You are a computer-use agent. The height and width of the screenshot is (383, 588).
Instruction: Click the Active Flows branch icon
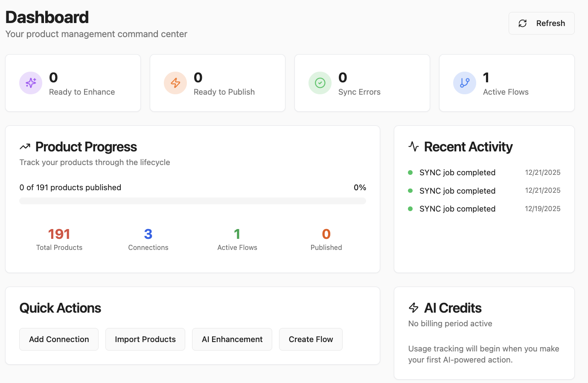coord(464,83)
